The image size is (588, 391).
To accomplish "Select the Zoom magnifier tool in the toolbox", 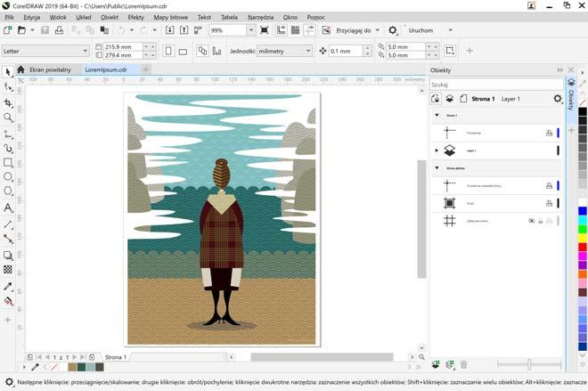I will coord(8,118).
